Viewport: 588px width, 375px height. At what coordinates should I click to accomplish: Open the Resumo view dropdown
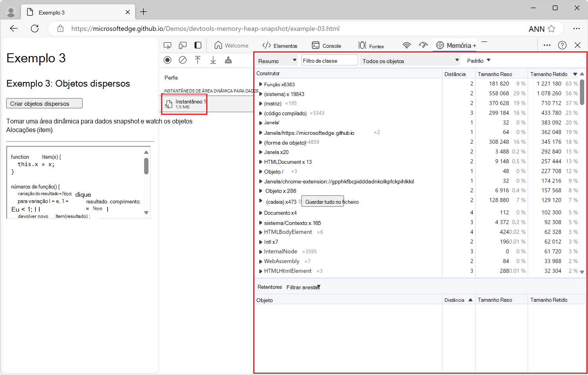point(277,61)
